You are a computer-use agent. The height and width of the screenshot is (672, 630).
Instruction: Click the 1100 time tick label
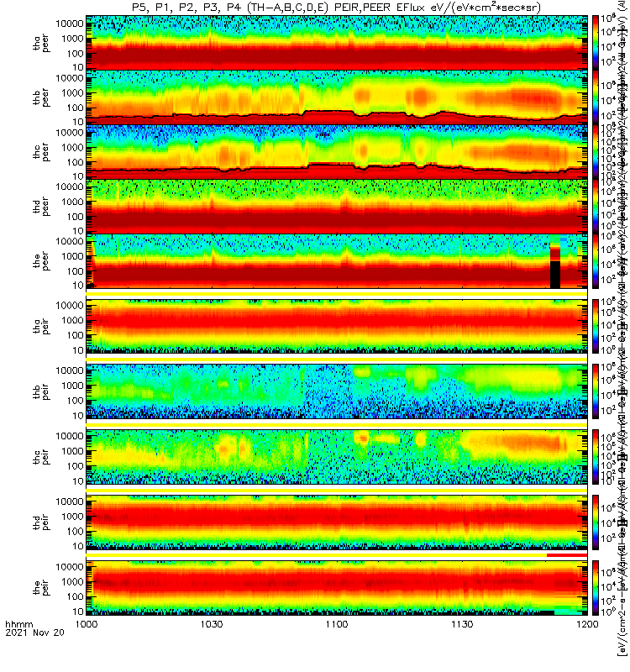[337, 624]
